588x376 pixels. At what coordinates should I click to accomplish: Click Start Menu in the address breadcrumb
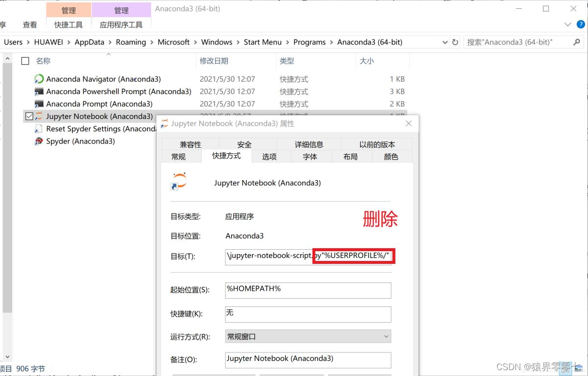(263, 42)
